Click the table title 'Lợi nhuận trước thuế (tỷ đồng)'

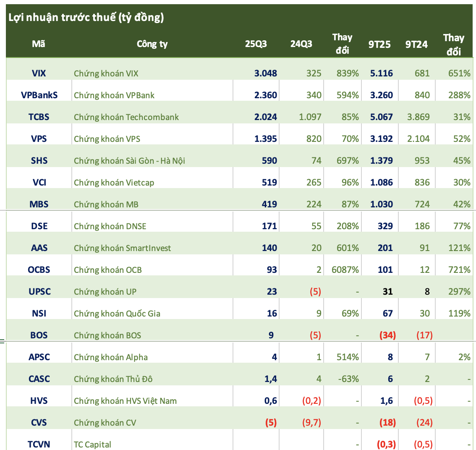(x=86, y=17)
